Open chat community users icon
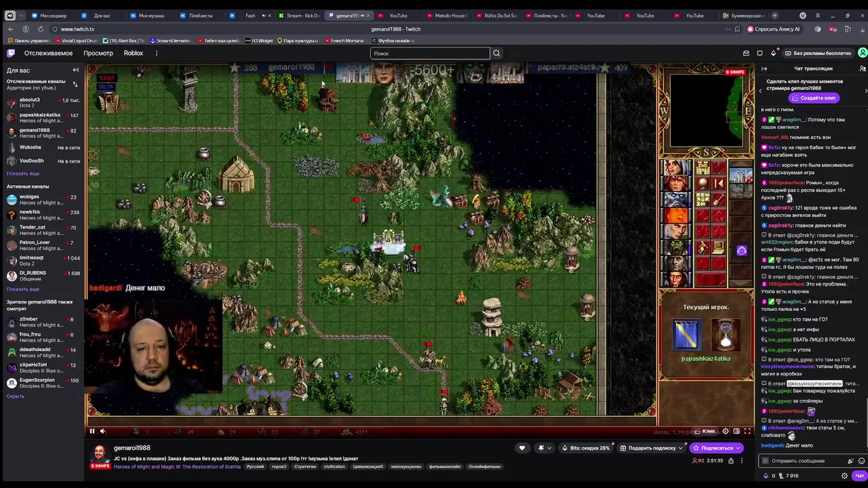 coord(863,68)
